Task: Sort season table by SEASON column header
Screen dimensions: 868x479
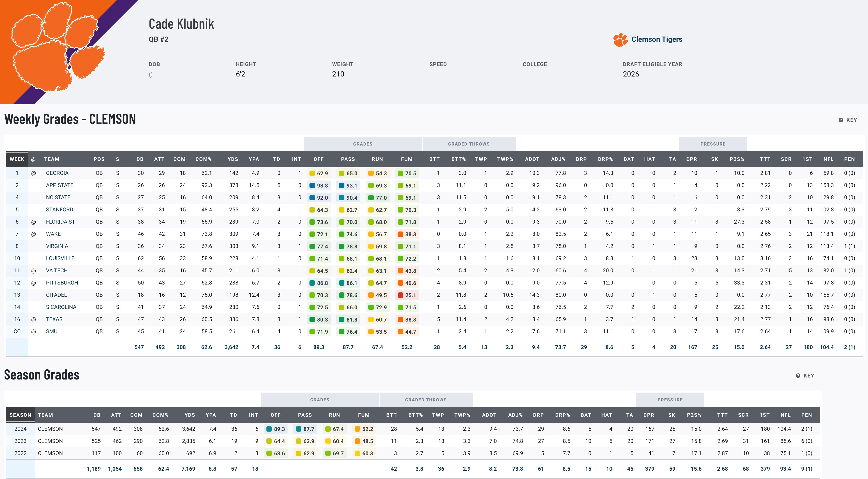Action: click(20, 415)
